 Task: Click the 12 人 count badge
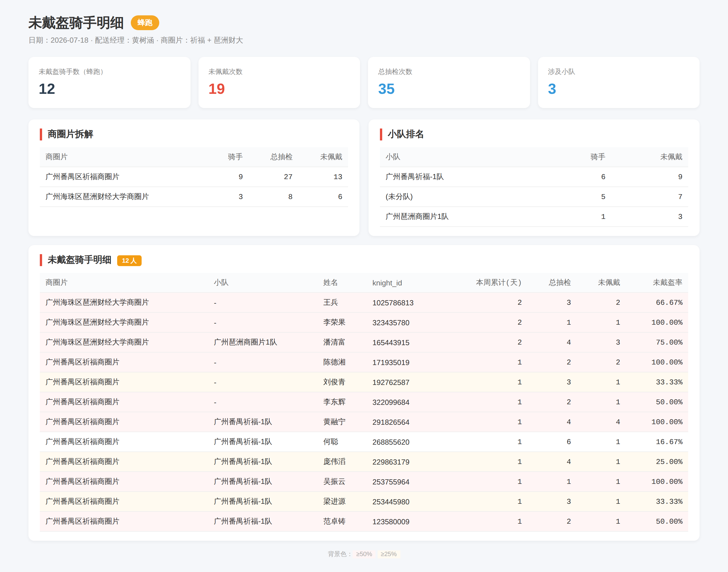pyautogui.click(x=129, y=260)
